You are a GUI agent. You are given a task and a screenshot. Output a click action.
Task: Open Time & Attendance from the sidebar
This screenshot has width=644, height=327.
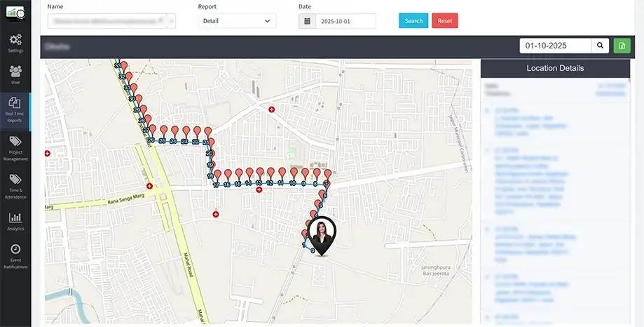(15, 186)
